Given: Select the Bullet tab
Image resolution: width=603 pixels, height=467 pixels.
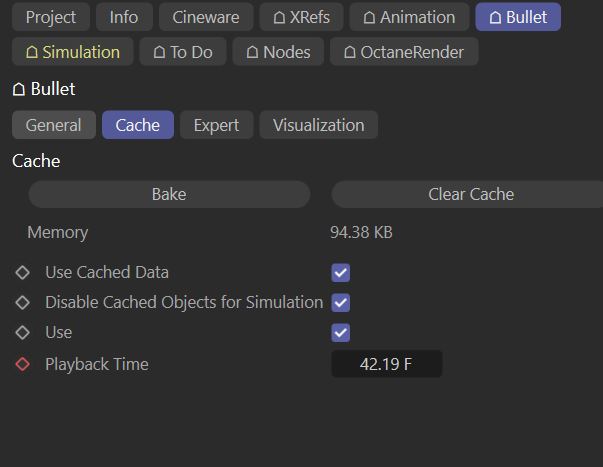Looking at the screenshot, I should (x=518, y=17).
